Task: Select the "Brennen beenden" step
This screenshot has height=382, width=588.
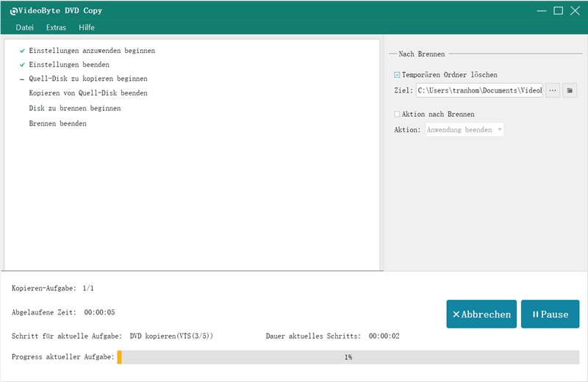Action: point(57,123)
